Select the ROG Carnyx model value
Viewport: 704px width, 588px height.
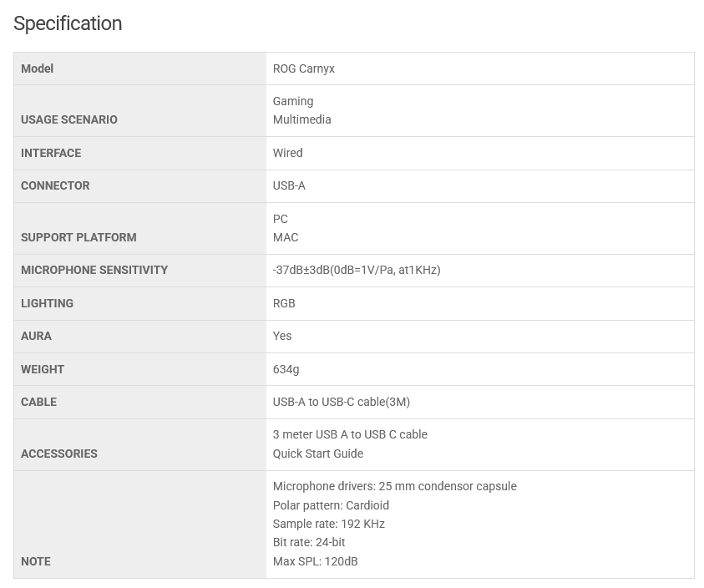click(303, 68)
